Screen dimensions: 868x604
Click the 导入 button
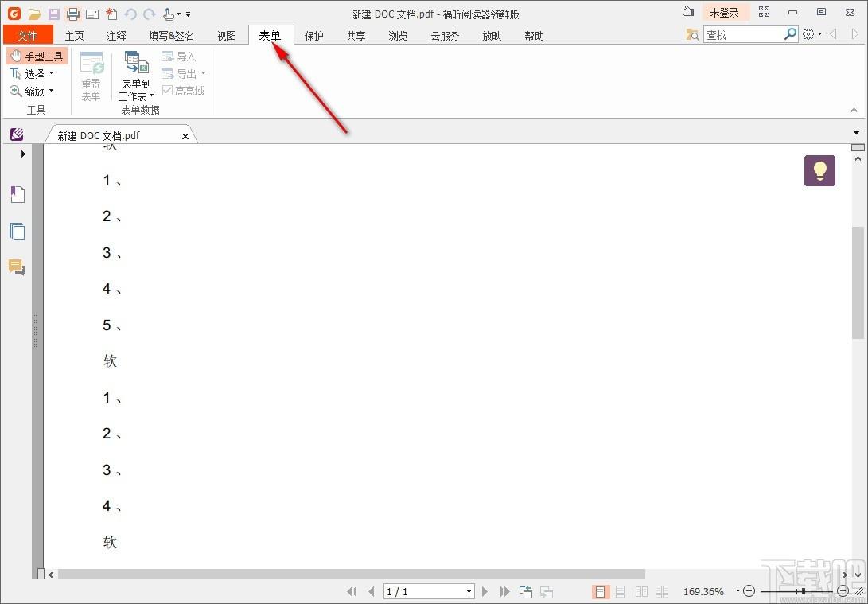(x=179, y=57)
